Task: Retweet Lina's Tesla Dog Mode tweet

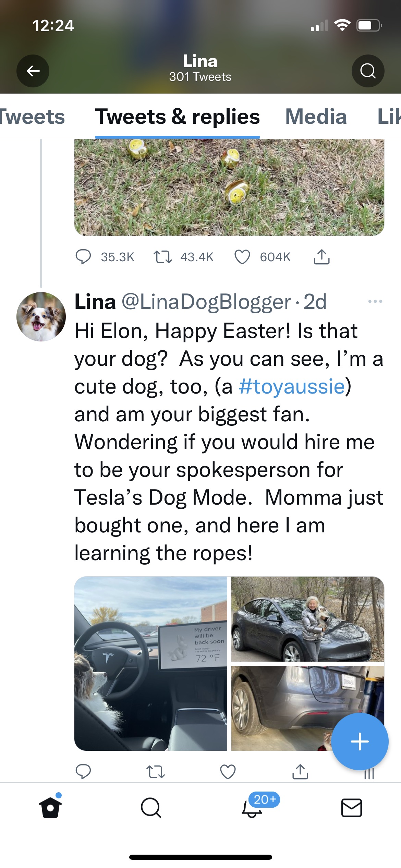Action: (x=156, y=772)
